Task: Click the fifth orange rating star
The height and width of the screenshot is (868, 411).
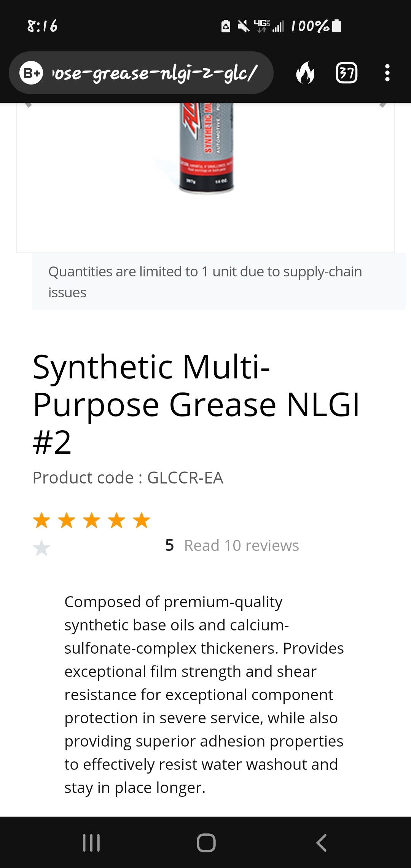Action: [x=142, y=520]
